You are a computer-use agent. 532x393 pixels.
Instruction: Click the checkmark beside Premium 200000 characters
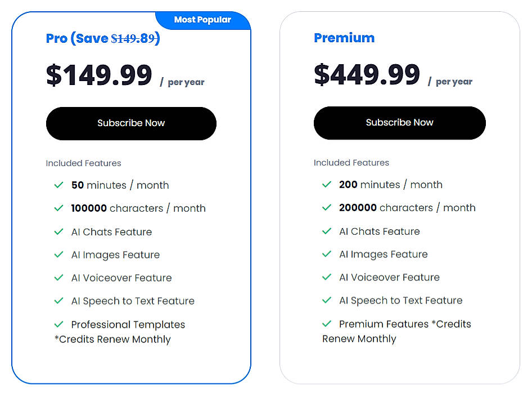(x=326, y=207)
